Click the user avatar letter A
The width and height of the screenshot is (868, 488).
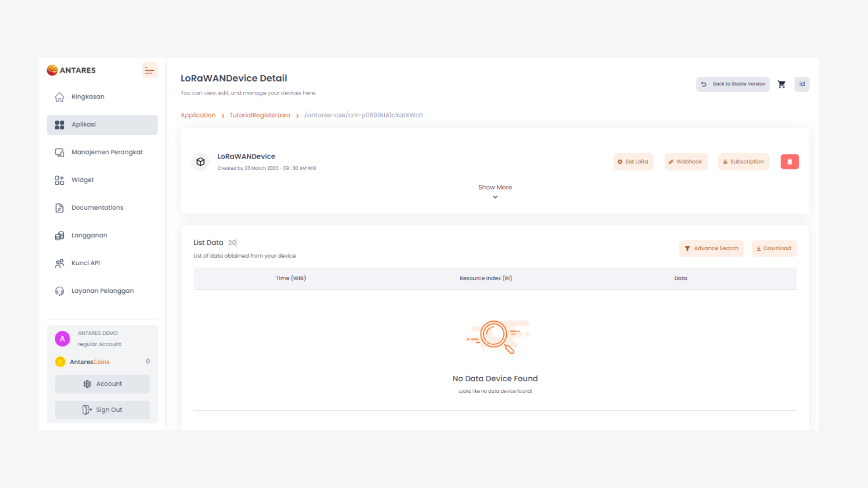(62, 339)
